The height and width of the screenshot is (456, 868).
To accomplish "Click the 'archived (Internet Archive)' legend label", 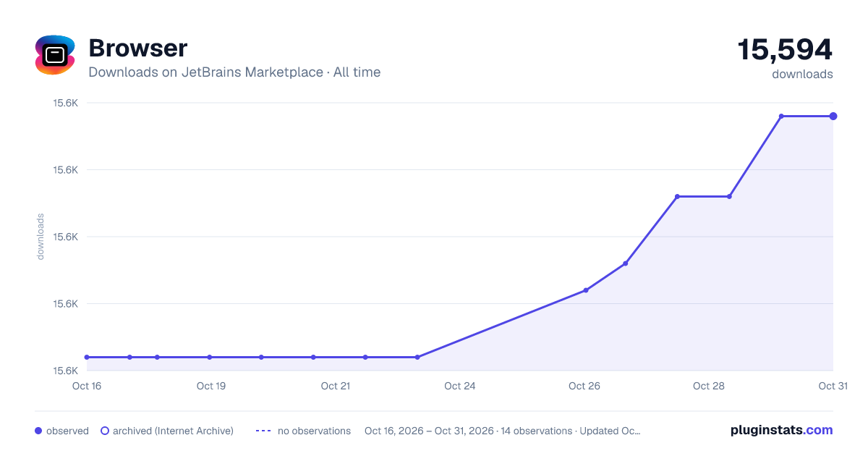I will pos(173,431).
